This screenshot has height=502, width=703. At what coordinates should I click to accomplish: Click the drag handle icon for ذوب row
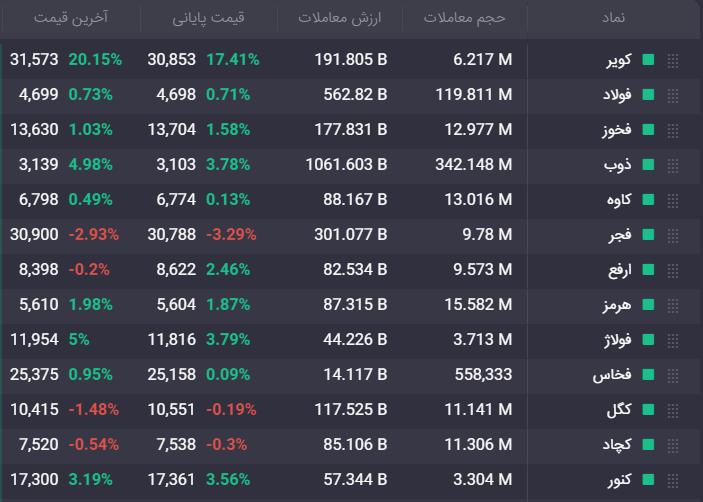673,165
